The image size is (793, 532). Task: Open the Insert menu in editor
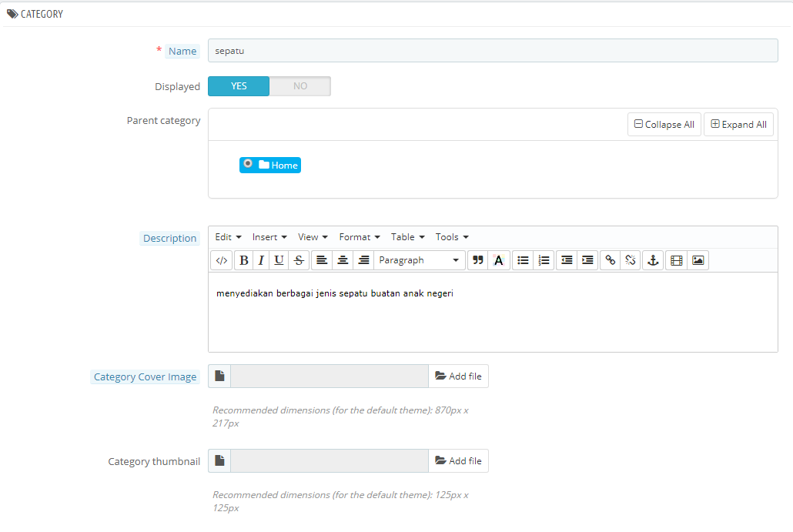(x=269, y=237)
